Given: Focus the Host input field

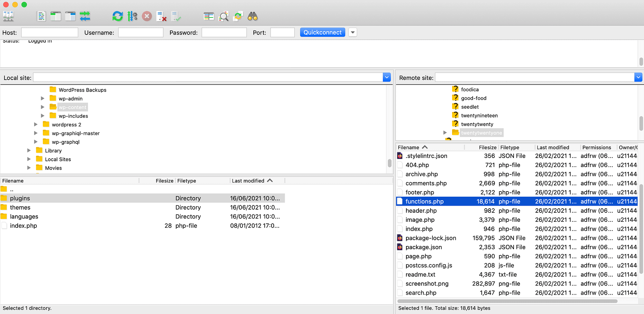Looking at the screenshot, I should (50, 32).
